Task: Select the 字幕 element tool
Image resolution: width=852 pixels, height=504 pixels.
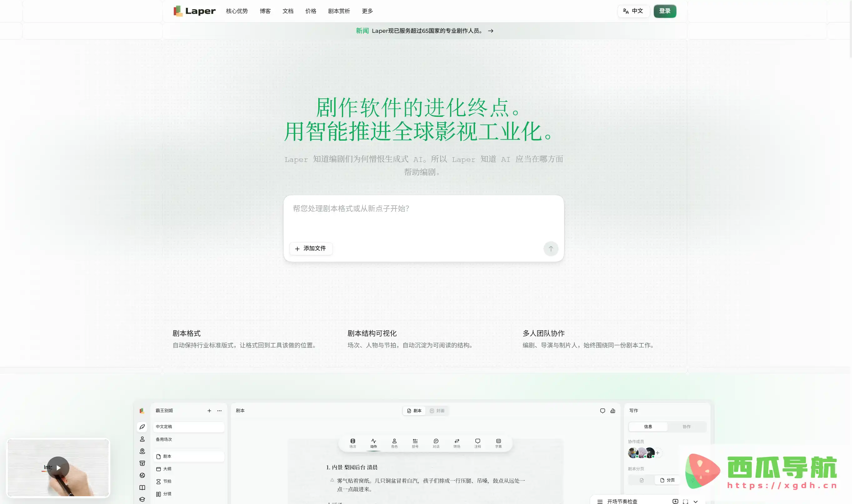Action: [x=498, y=443]
